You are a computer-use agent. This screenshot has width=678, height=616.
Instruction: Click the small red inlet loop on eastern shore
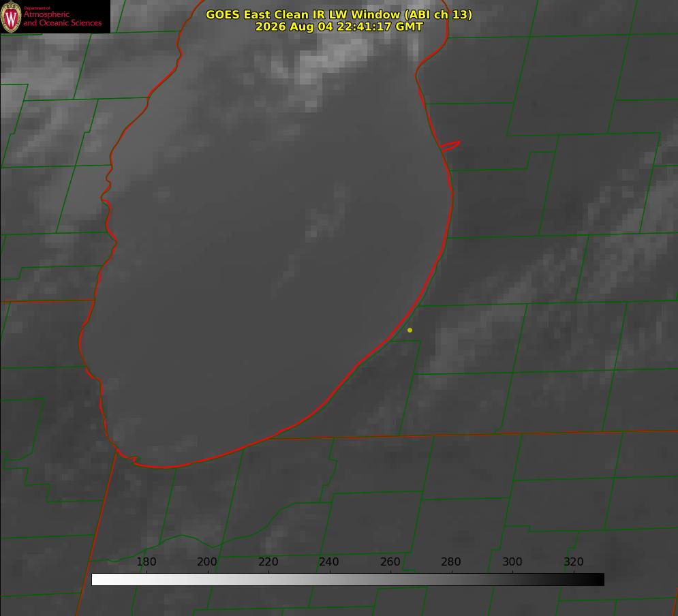coord(450,146)
